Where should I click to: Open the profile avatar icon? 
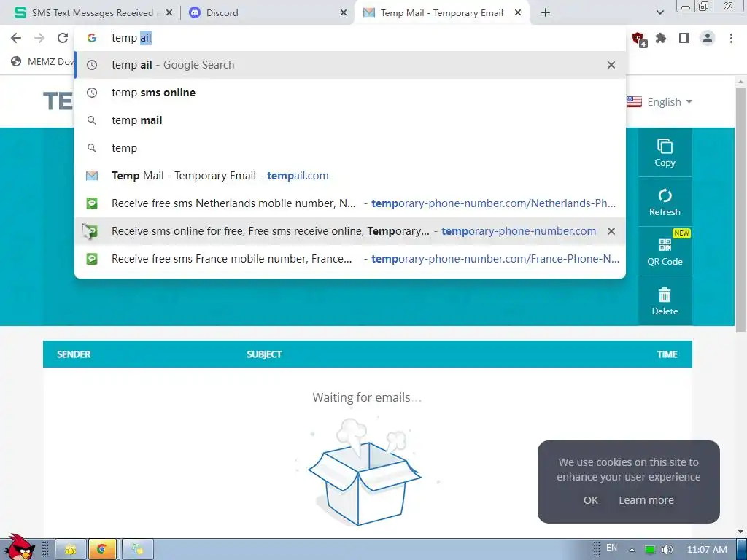708,38
